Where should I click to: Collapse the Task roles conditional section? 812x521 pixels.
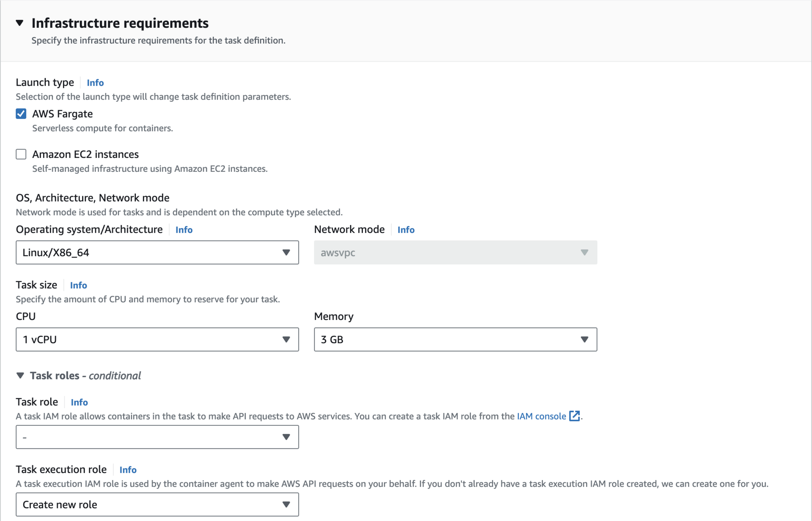tap(20, 376)
